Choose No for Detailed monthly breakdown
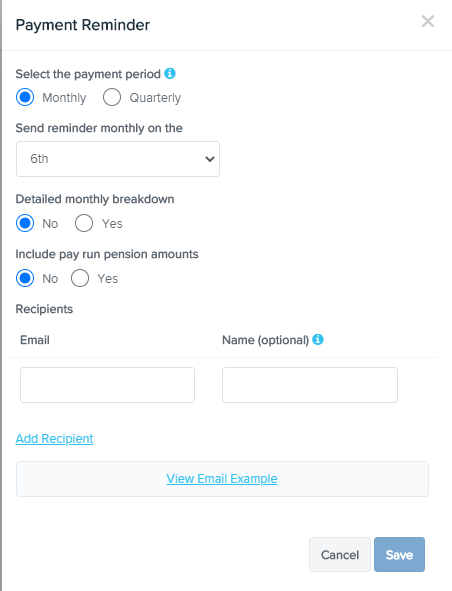Viewport: 452px width, 591px height. coord(25,223)
